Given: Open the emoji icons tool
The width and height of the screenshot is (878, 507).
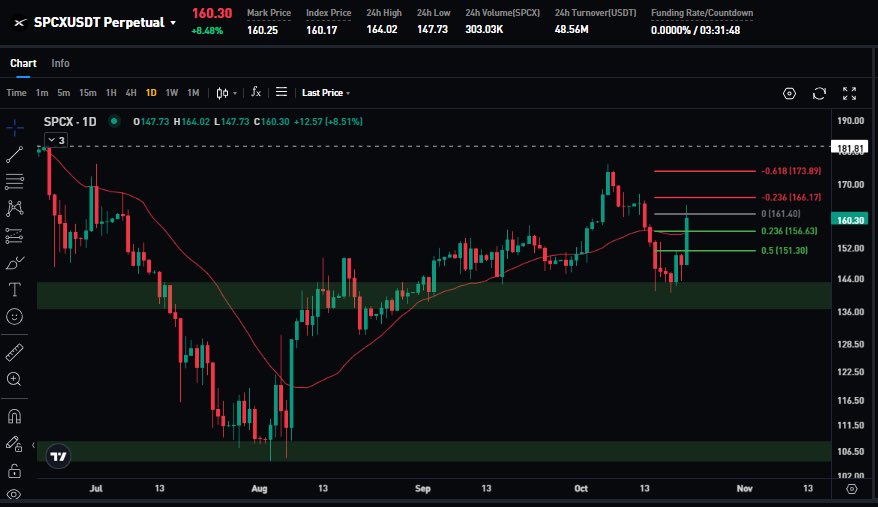Looking at the screenshot, I should point(15,317).
